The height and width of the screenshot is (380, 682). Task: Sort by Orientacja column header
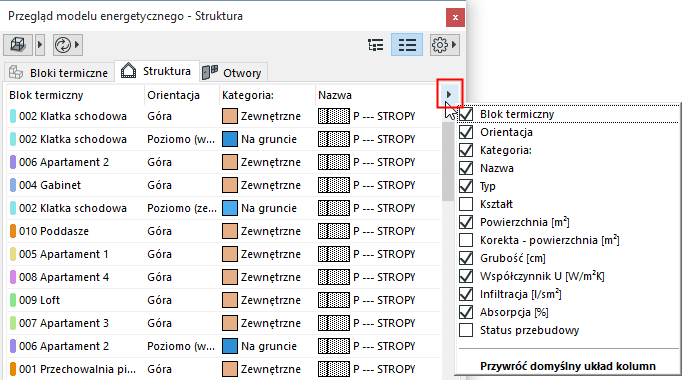pos(182,95)
